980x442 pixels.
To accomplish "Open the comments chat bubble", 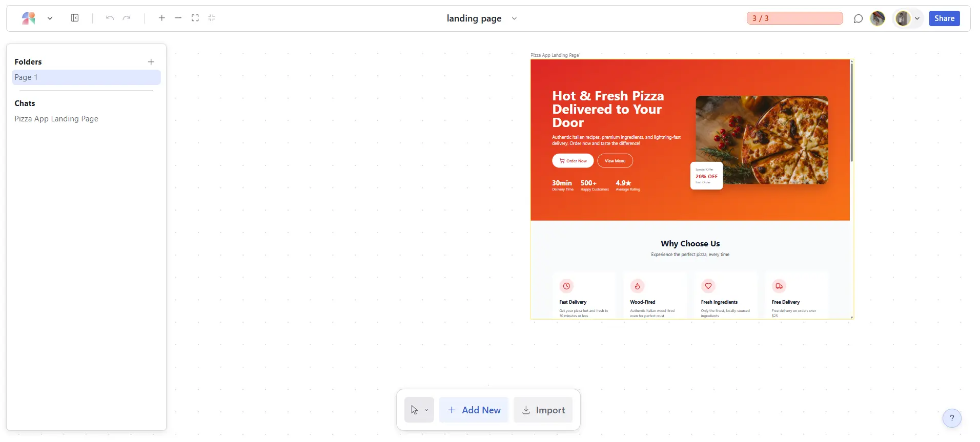I will pos(858,19).
